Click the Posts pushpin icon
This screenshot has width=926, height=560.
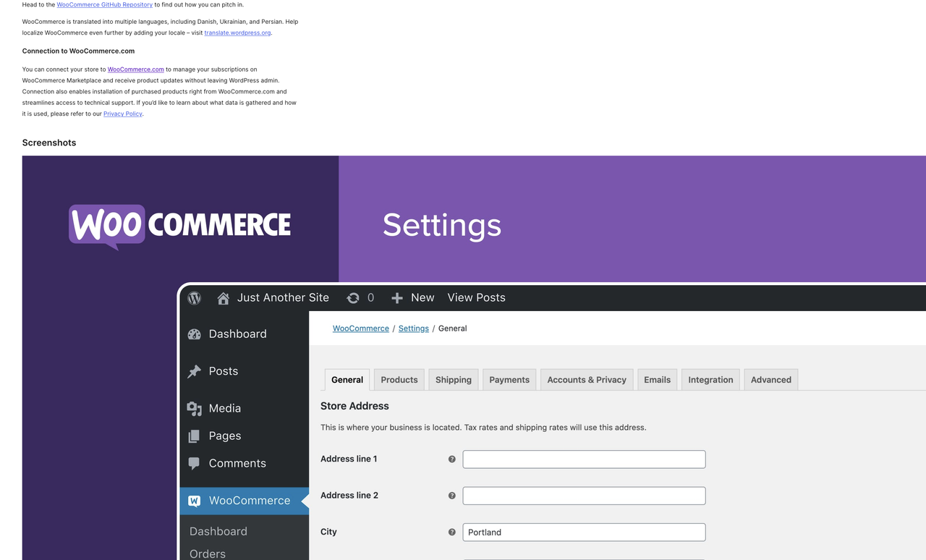pos(194,371)
